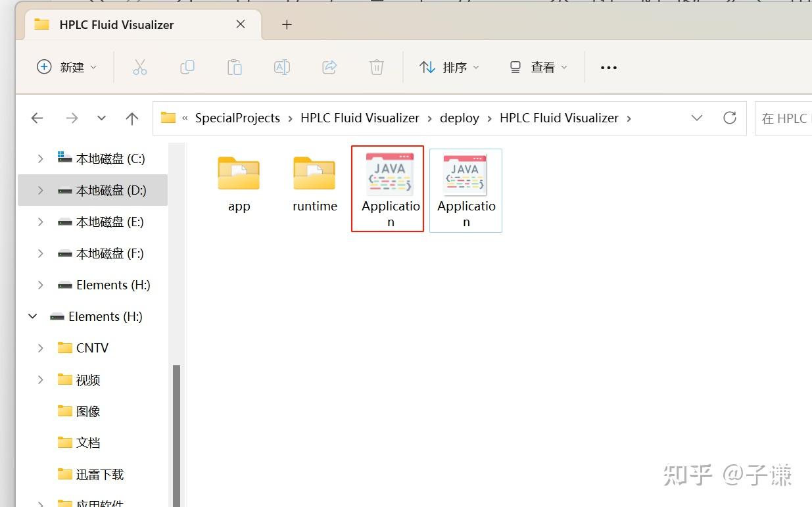Open the 新建 dropdown menu
Viewport: 812px width, 507px height.
click(x=66, y=66)
